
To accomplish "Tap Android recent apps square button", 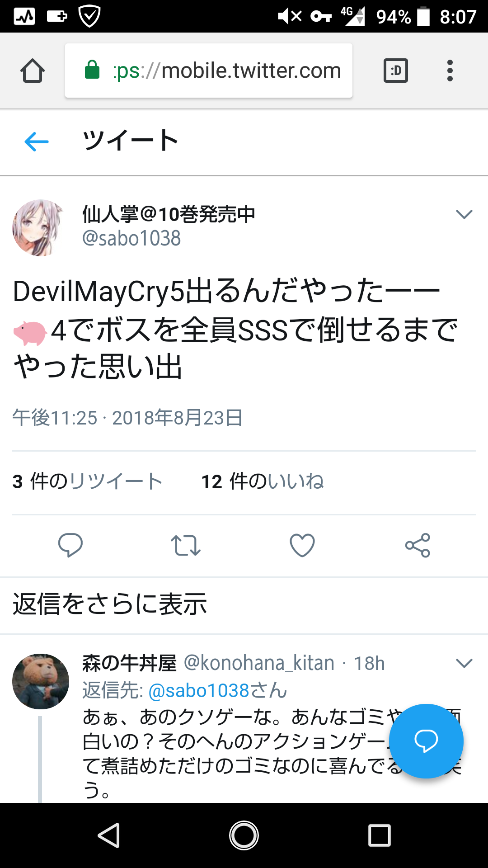I will tap(380, 835).
